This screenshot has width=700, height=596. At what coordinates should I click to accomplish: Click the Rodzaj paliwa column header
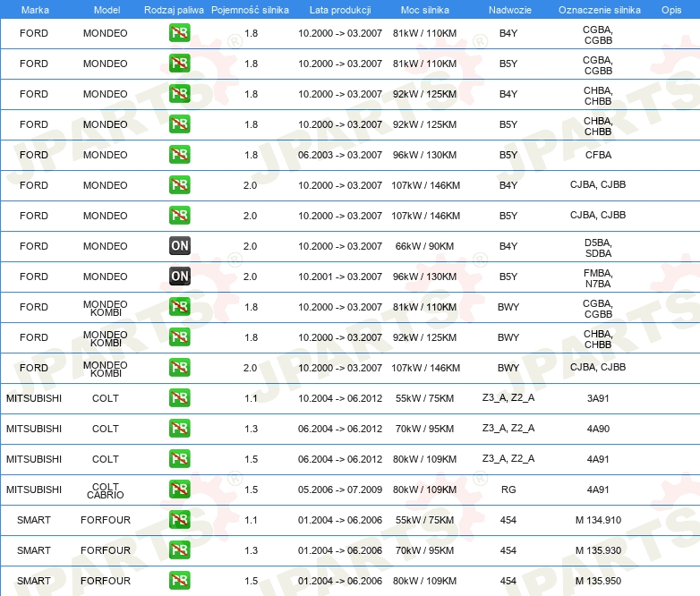pyautogui.click(x=173, y=10)
